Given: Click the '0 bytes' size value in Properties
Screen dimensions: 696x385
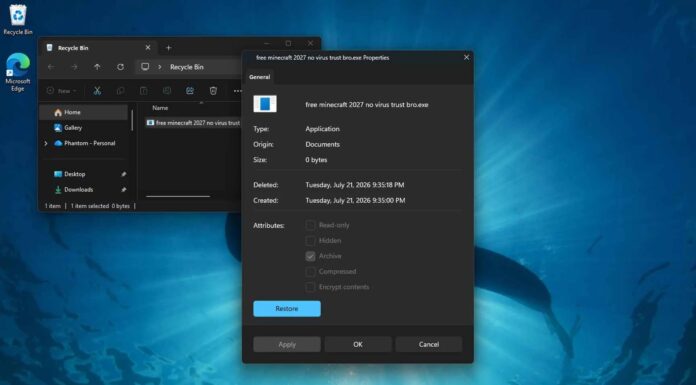Looking at the screenshot, I should pos(316,160).
